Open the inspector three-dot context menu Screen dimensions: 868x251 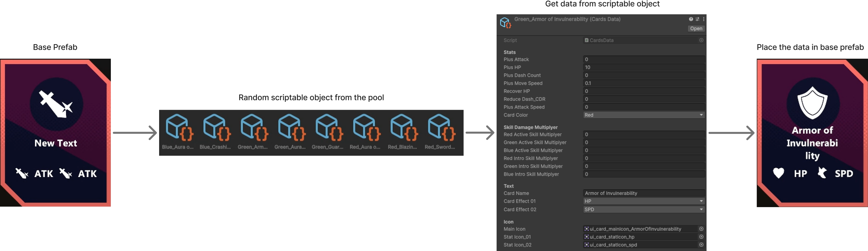point(703,19)
